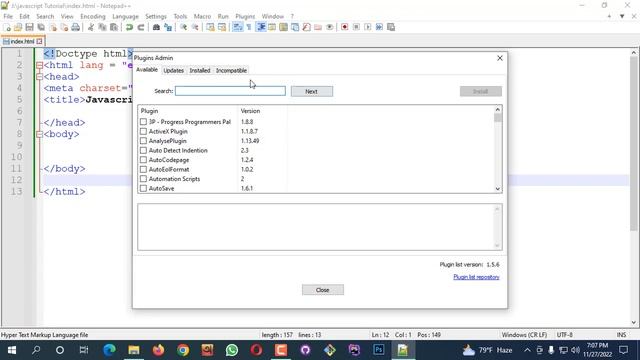
Task: Open WhatsApp from the taskbar
Action: point(232,350)
